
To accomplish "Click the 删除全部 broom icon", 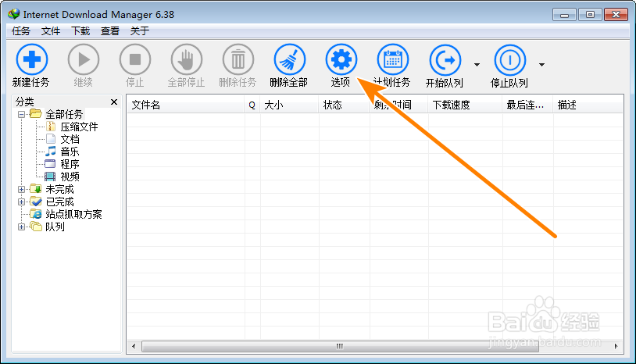I will (x=290, y=59).
